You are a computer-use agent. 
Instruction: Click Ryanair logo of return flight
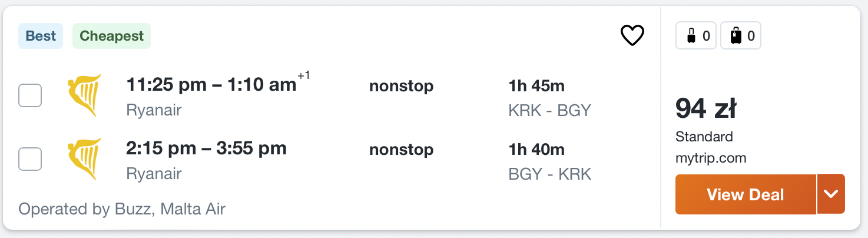click(x=85, y=158)
